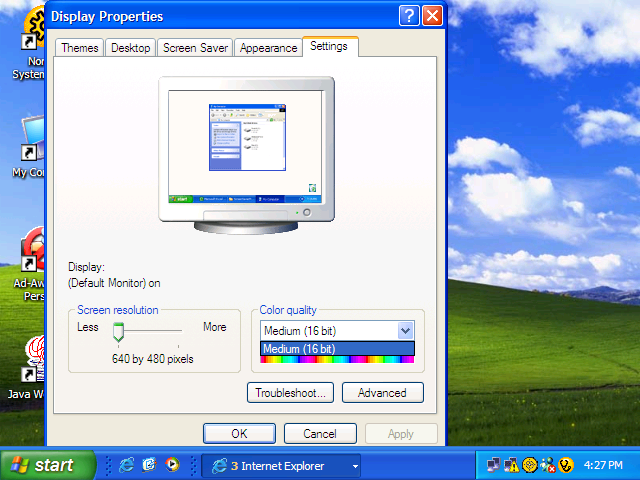This screenshot has width=640, height=480.
Task: Open the Internet Explorer taskbar group
Action: (x=281, y=466)
